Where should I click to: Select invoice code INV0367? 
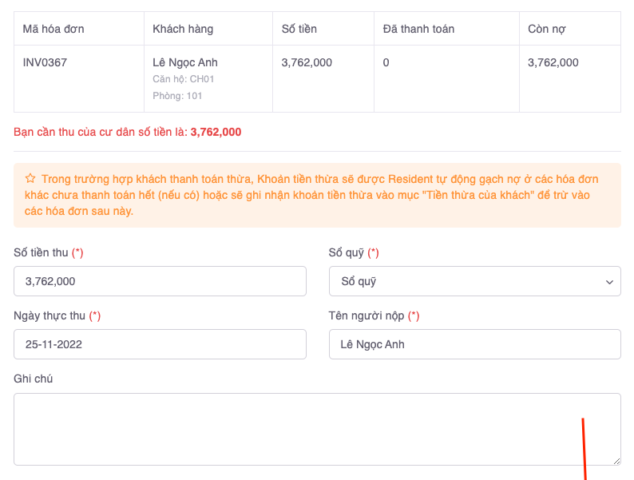click(45, 62)
